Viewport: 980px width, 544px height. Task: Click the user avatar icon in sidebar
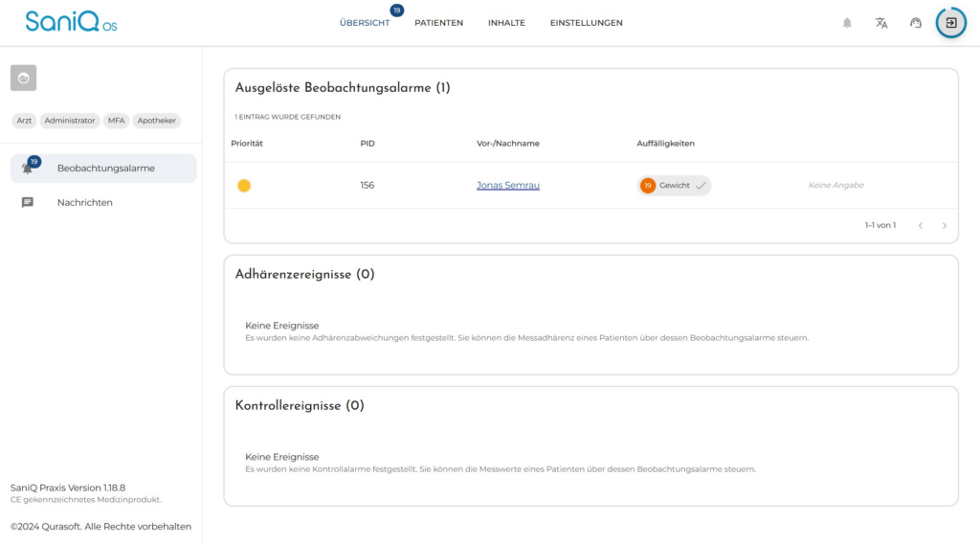click(x=24, y=78)
